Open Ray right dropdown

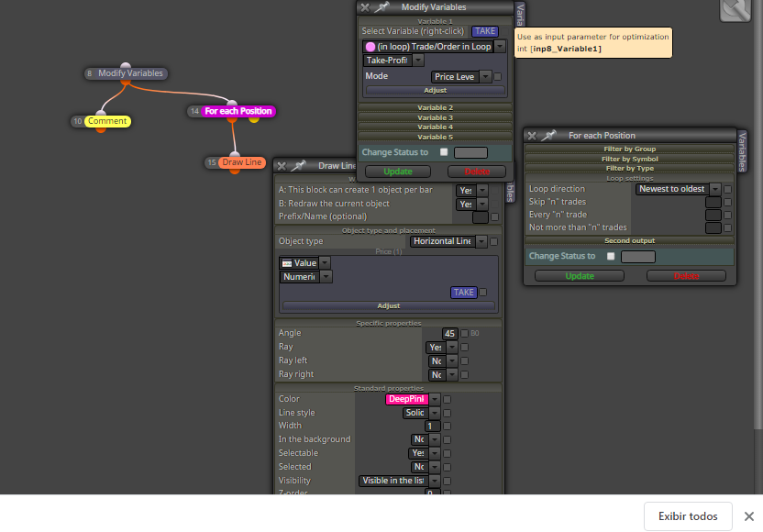pos(452,375)
